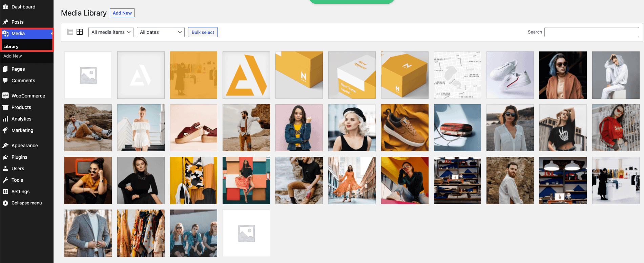Click the Plugins plug icon

(x=5, y=157)
